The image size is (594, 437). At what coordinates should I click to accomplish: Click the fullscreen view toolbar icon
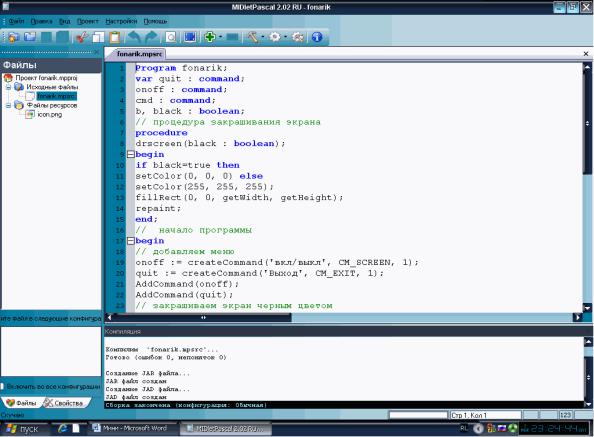pos(190,37)
